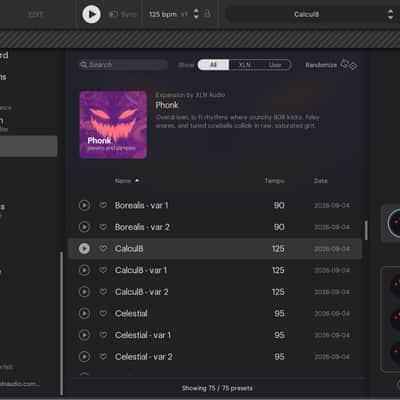Select the highlighted Calcul8 preset name
The height and width of the screenshot is (400, 400).
[x=129, y=249]
